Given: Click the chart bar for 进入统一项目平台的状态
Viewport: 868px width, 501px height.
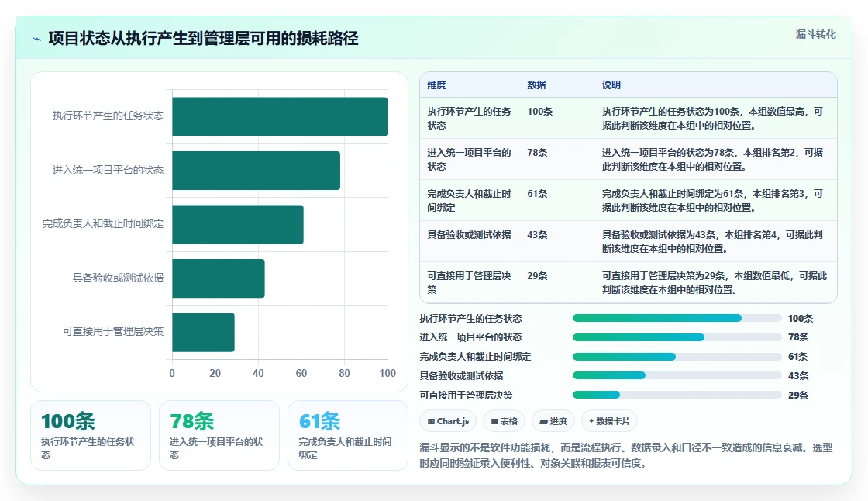Looking at the screenshot, I should pyautogui.click(x=256, y=170).
